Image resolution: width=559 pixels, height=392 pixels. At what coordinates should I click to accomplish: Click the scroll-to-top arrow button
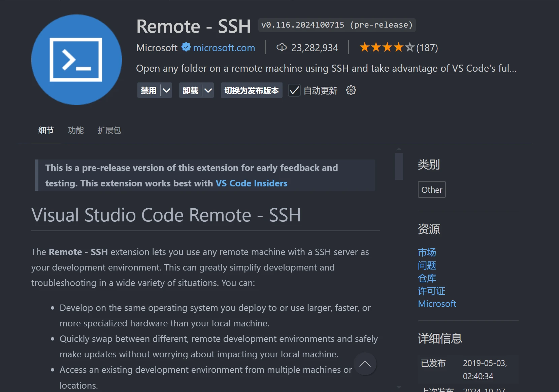point(365,364)
